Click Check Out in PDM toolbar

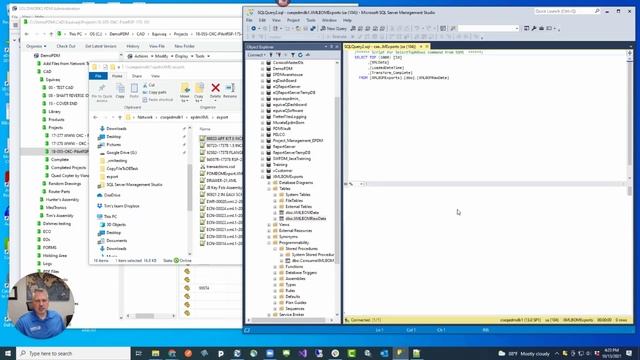click(66, 46)
